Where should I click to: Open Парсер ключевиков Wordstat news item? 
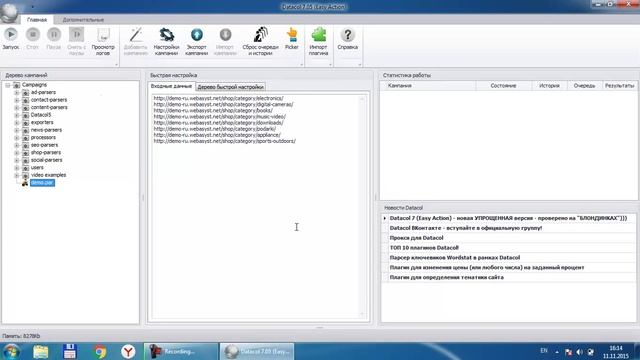455,258
